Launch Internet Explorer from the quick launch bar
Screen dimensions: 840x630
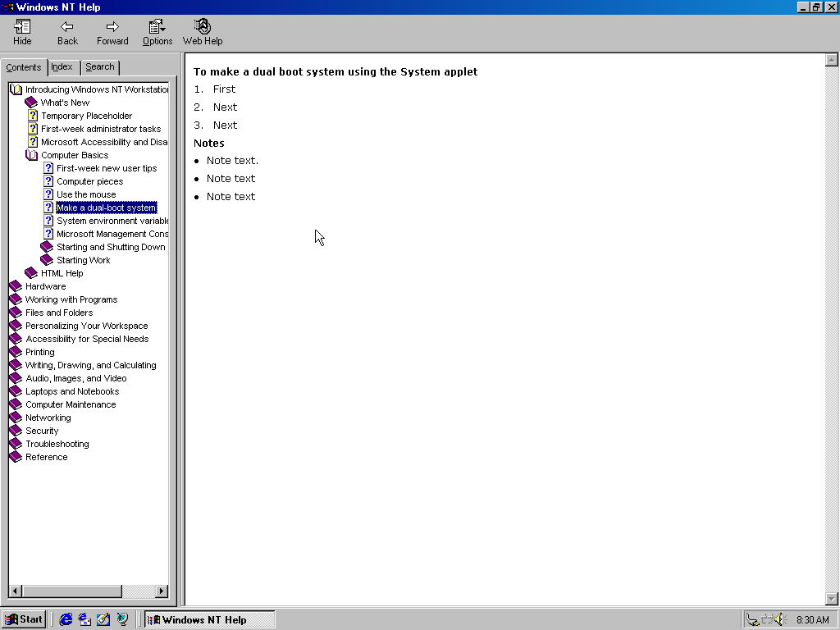tap(66, 619)
